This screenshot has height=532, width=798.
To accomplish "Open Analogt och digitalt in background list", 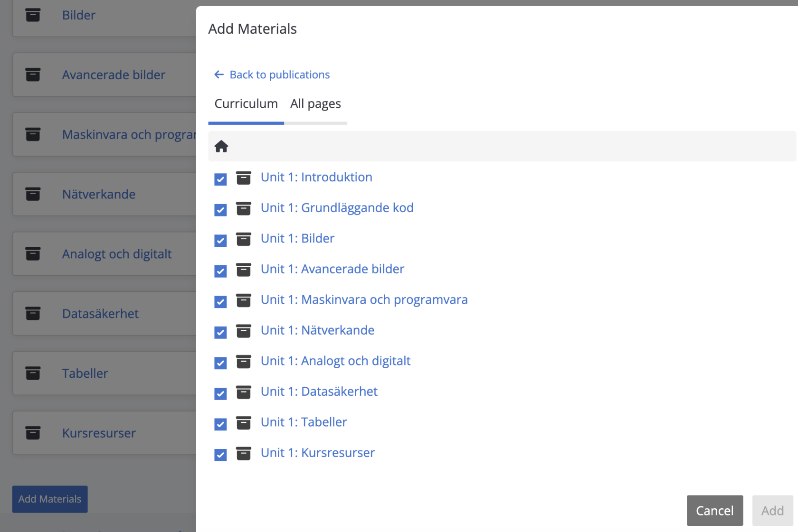I will coord(117,254).
